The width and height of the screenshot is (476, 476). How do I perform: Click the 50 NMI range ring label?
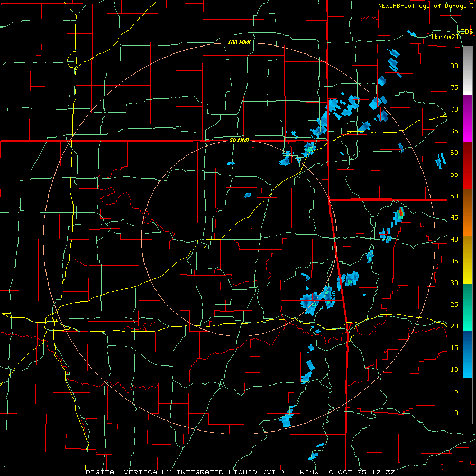pos(239,140)
